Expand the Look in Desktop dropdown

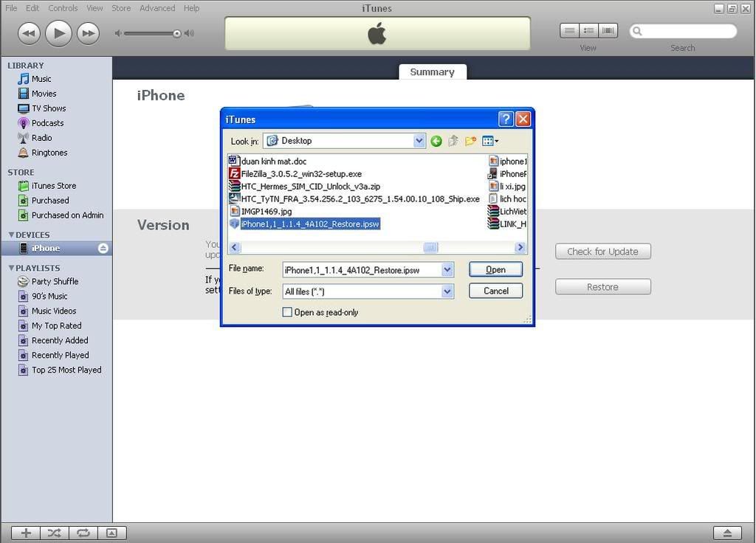pyautogui.click(x=419, y=141)
